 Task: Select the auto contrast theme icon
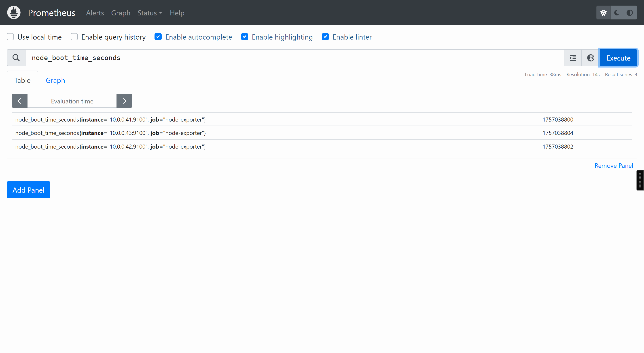[x=630, y=13]
